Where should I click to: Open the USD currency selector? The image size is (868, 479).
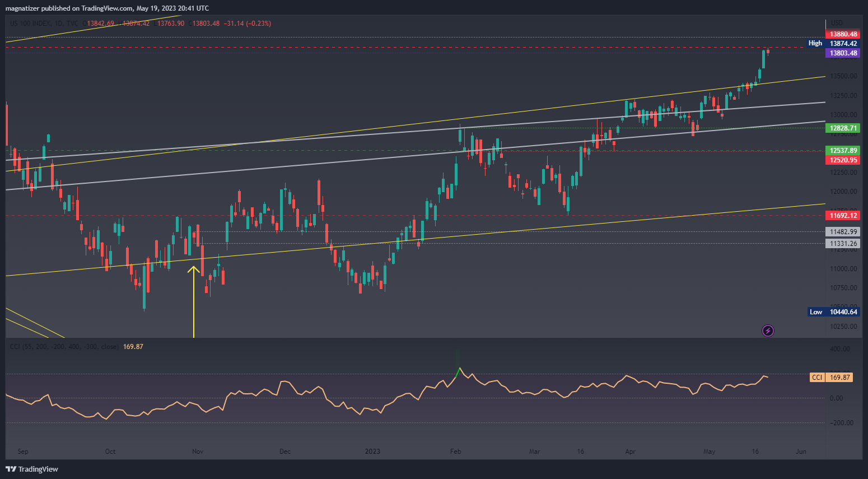tap(836, 23)
